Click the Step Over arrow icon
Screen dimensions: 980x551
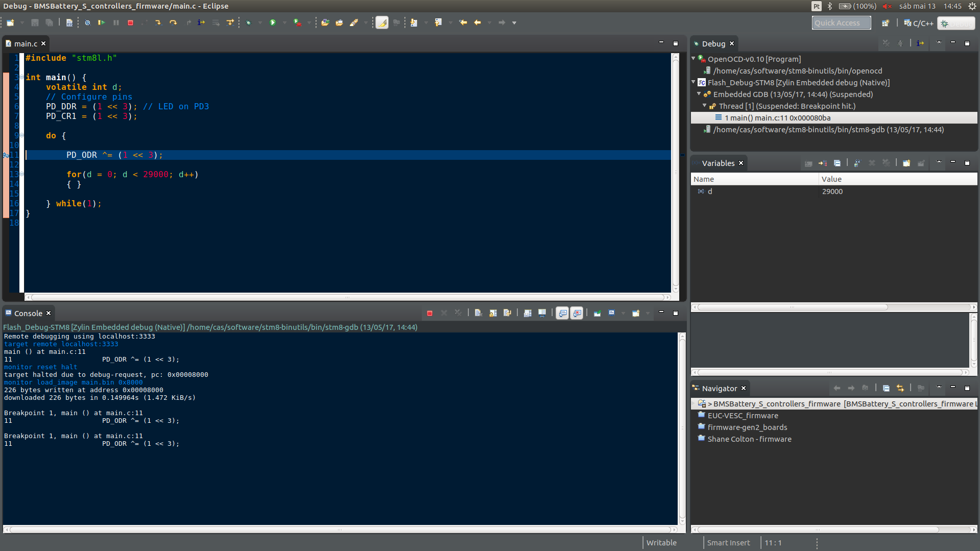tap(173, 22)
